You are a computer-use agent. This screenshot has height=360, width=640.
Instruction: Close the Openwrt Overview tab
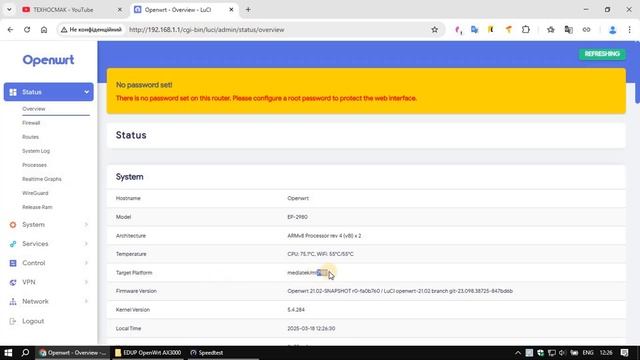pyautogui.click(x=231, y=9)
